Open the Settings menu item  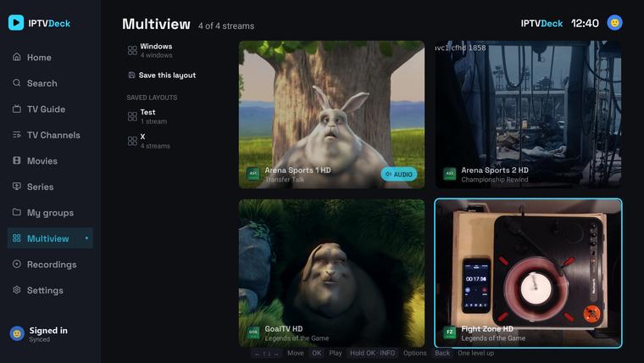pos(50,290)
